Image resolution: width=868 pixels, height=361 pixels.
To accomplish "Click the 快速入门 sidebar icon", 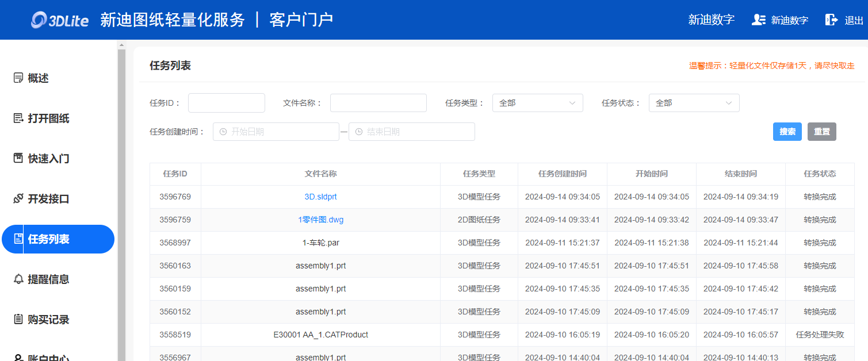I will (x=18, y=159).
